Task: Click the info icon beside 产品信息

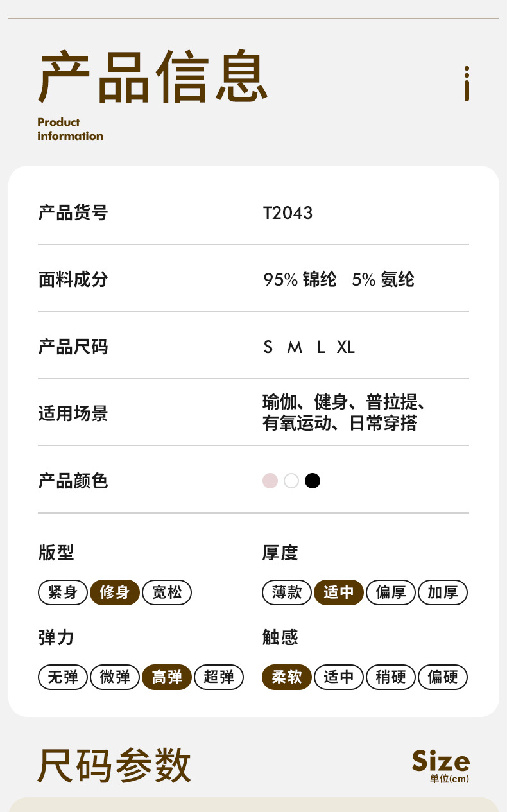Action: (x=467, y=83)
